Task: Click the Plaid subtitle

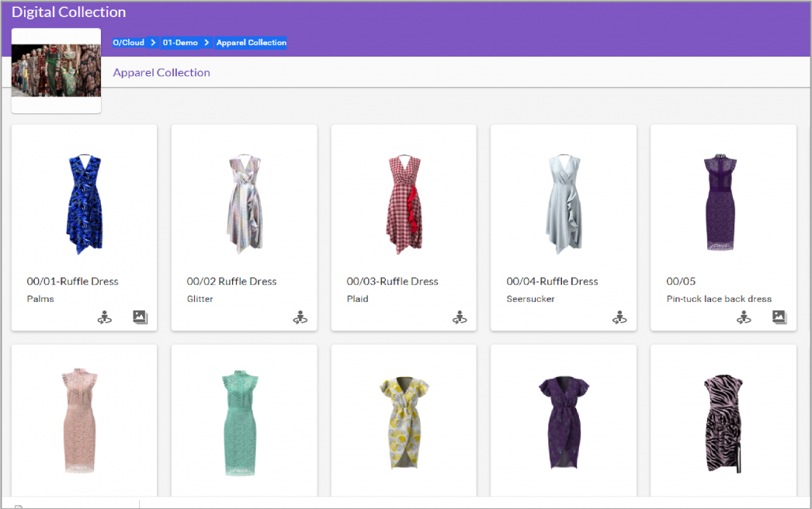Action: tap(357, 299)
